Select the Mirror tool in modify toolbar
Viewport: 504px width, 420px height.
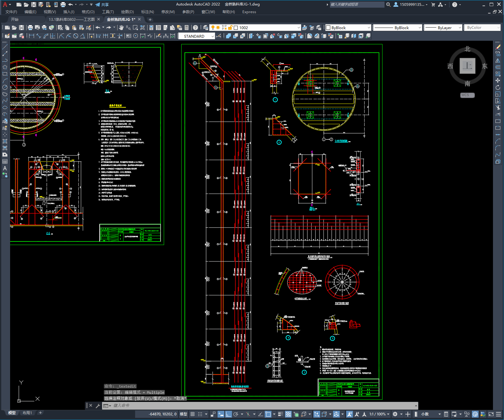click(498, 60)
